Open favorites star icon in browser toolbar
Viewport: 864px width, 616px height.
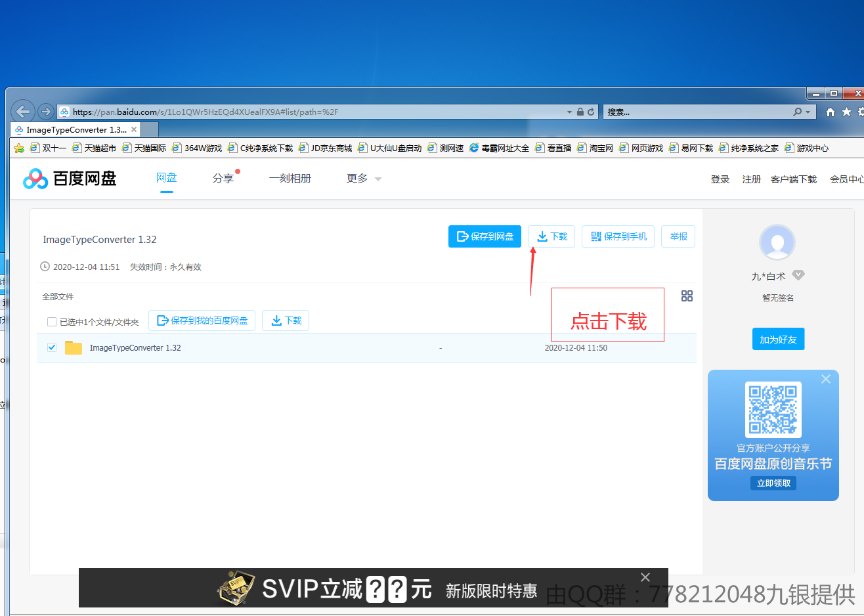tap(847, 112)
